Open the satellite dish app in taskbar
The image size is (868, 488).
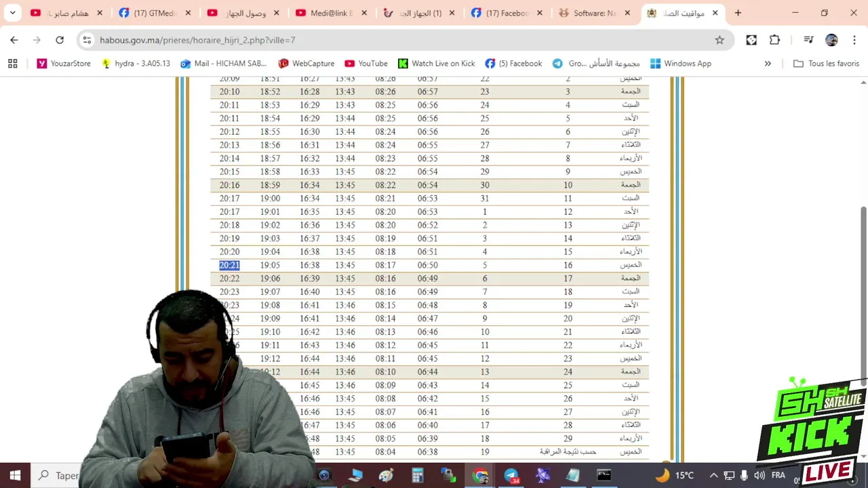(x=542, y=475)
